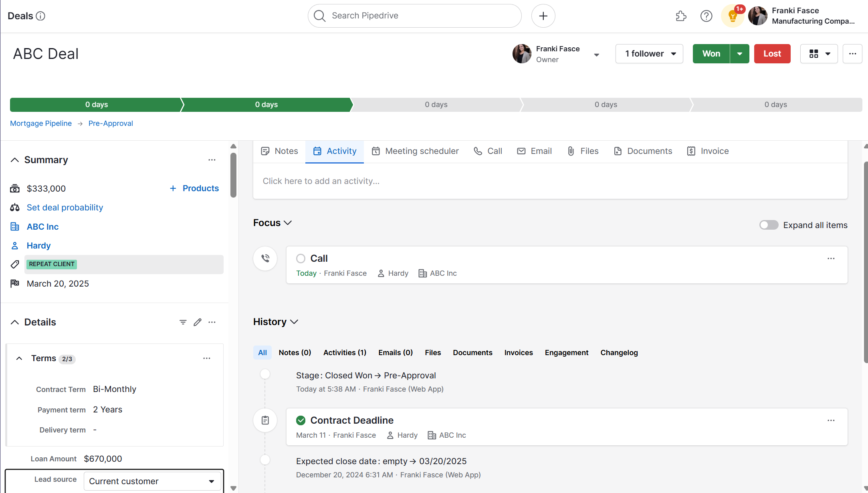
Task: Click Set deal probability link
Action: pos(65,208)
